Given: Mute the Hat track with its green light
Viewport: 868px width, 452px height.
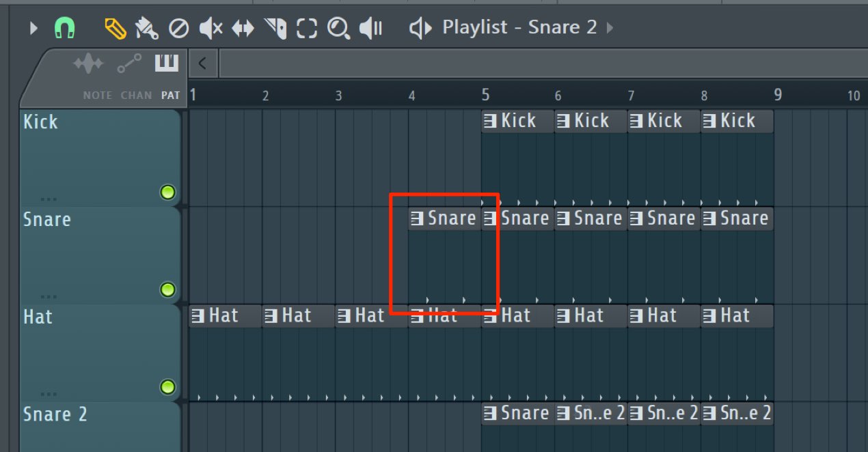Looking at the screenshot, I should click(167, 388).
